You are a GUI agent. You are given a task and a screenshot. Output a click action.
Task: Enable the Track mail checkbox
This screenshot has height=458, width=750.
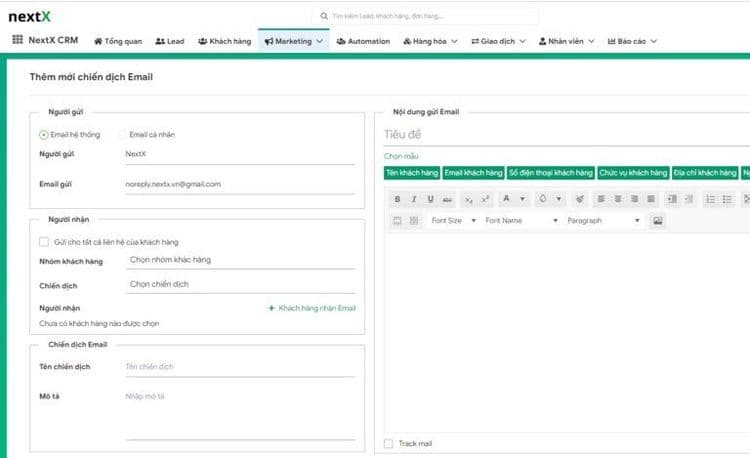click(389, 443)
